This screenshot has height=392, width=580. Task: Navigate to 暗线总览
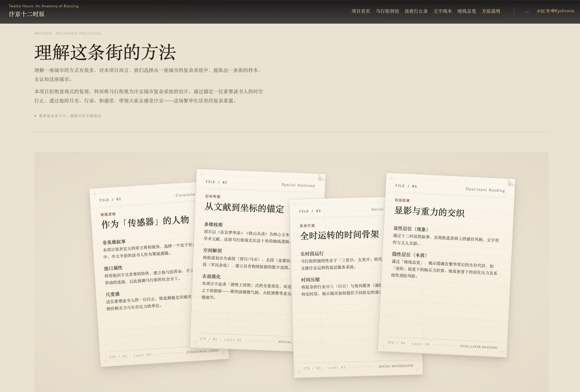(467, 11)
